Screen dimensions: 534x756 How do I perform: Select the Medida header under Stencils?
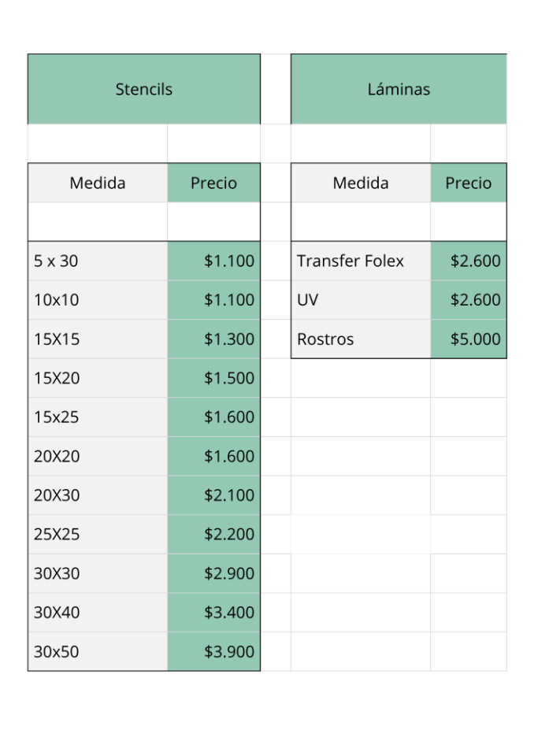pyautogui.click(x=98, y=183)
